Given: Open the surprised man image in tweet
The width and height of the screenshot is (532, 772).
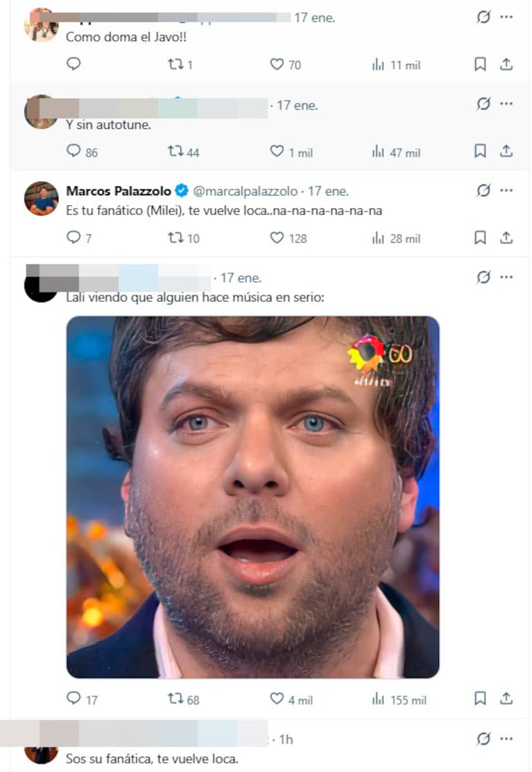Looking at the screenshot, I should 253,497.
